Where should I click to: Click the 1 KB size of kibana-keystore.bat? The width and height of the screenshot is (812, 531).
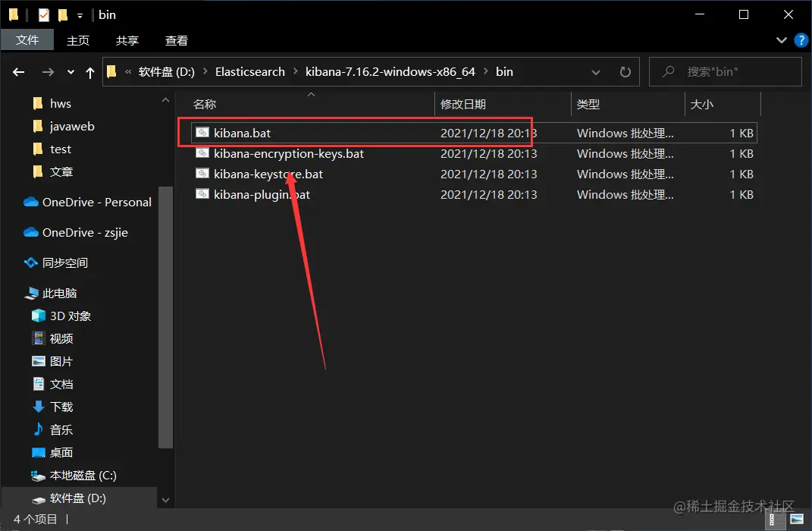[x=741, y=174]
